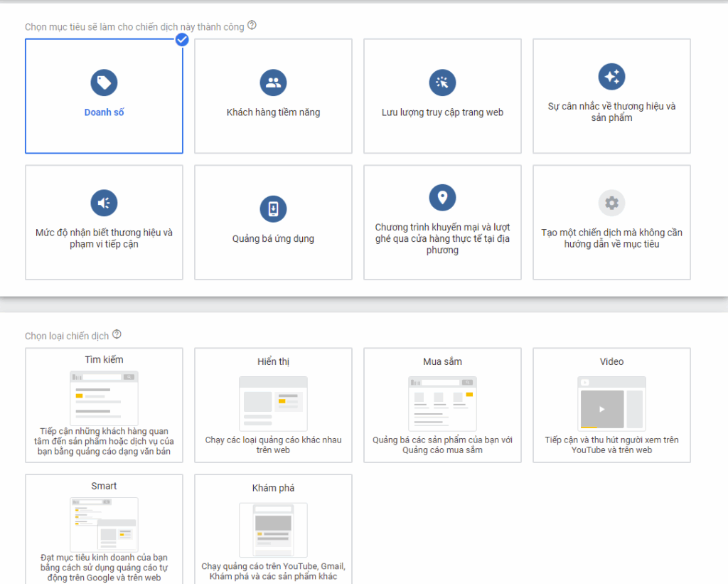Deselect the checked Doanh số objective
This screenshot has width=728, height=584.
pyautogui.click(x=104, y=96)
